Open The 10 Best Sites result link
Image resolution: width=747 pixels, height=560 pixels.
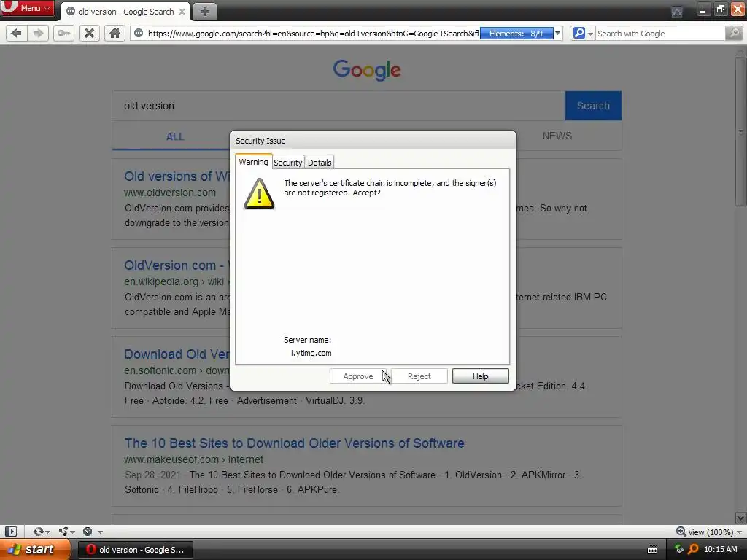pyautogui.click(x=295, y=443)
